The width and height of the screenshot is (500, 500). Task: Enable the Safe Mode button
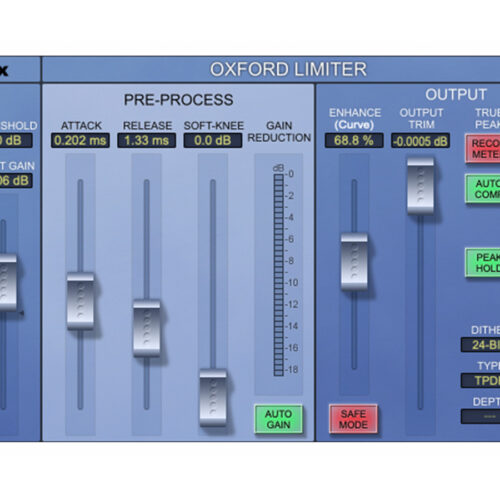353,419
